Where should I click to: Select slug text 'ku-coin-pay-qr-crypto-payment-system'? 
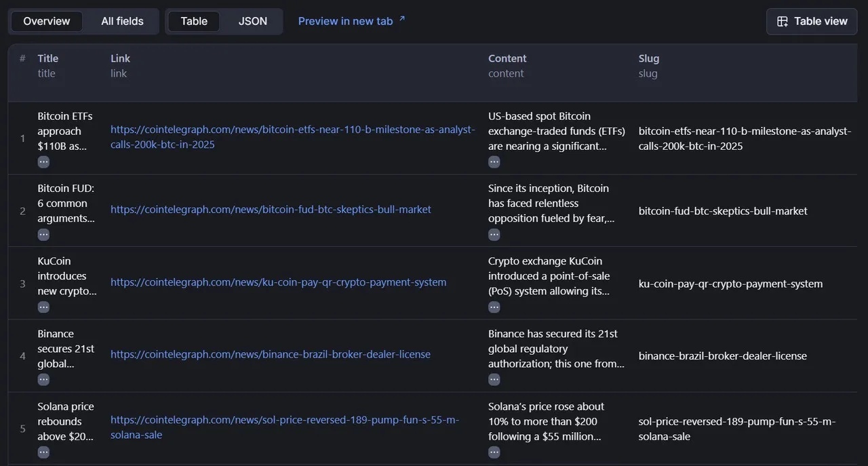(x=730, y=284)
